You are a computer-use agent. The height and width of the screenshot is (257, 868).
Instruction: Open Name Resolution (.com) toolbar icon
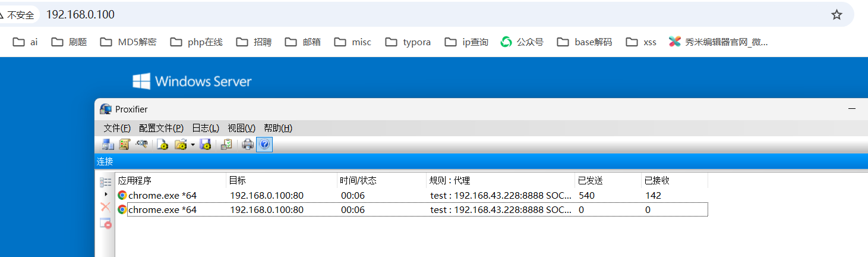click(141, 144)
